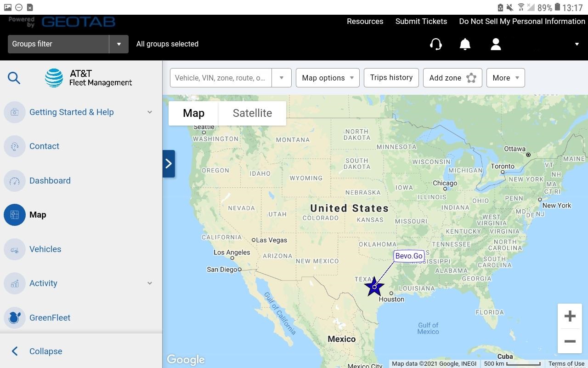Click the All groups selected text
The height and width of the screenshot is (368, 588).
click(167, 44)
